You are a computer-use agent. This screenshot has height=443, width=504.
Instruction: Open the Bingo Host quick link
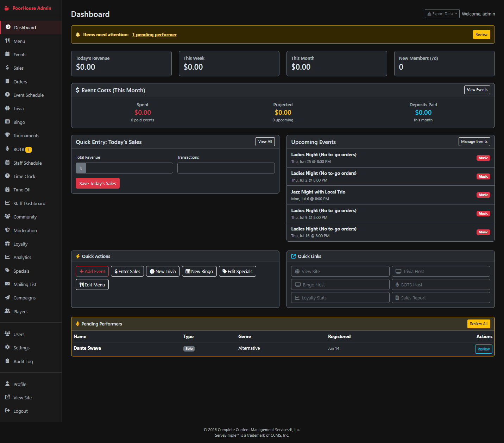pyautogui.click(x=340, y=285)
